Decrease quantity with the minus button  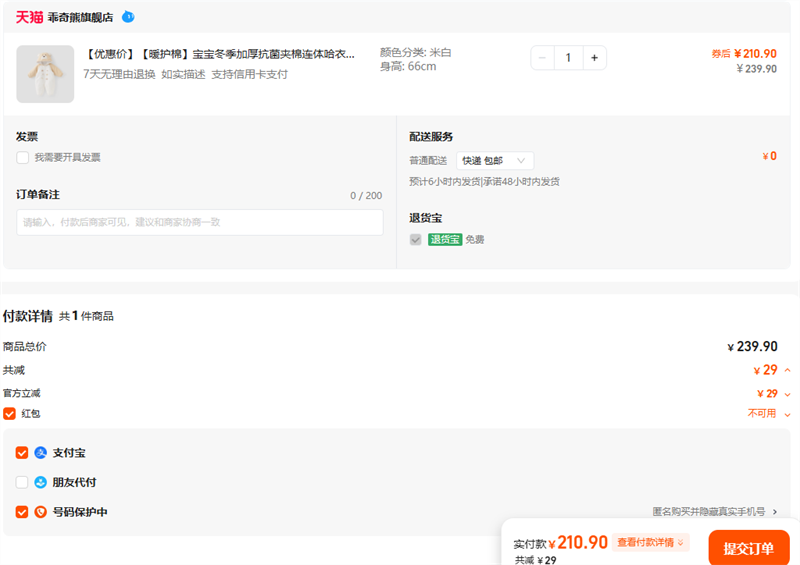tap(543, 58)
